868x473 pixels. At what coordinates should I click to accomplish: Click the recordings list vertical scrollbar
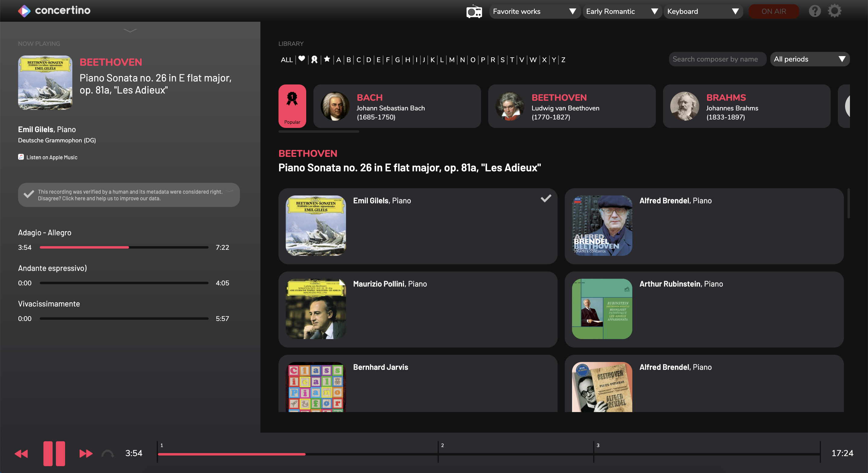pyautogui.click(x=848, y=203)
